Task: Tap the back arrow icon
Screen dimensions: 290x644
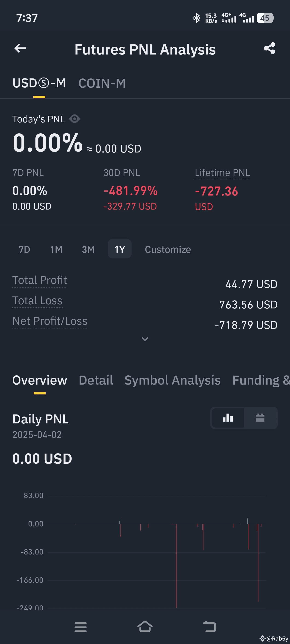Action: click(20, 48)
